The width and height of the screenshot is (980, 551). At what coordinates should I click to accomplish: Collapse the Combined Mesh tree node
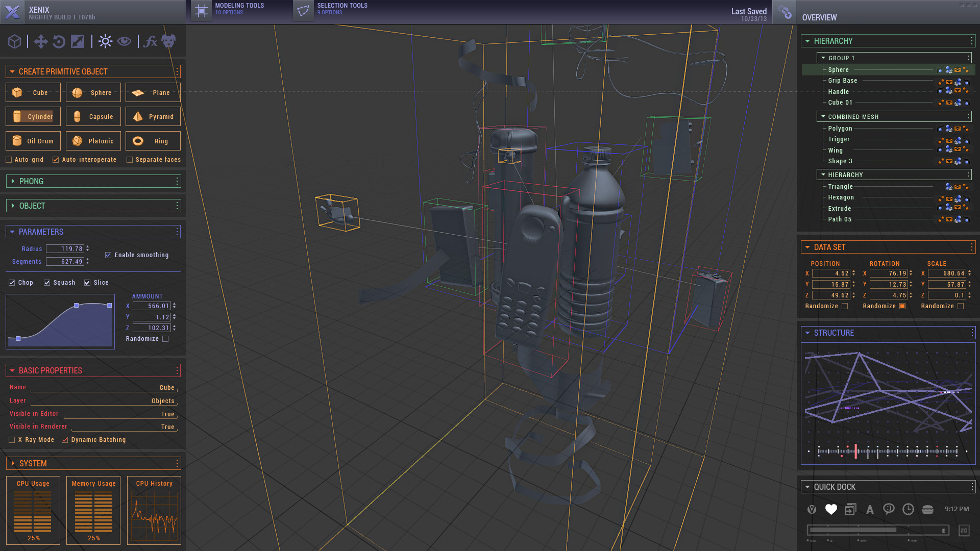[823, 117]
